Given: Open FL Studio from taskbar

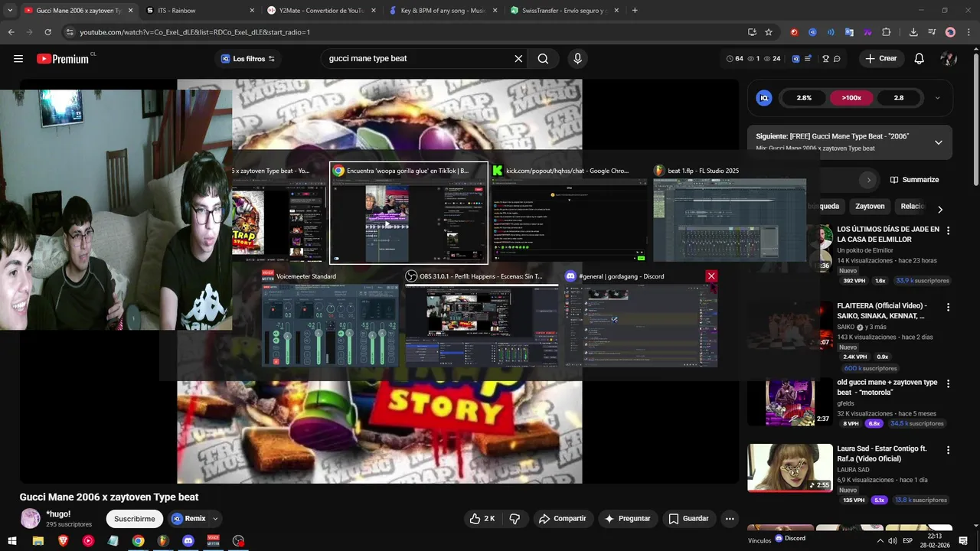Looking at the screenshot, I should click(163, 540).
